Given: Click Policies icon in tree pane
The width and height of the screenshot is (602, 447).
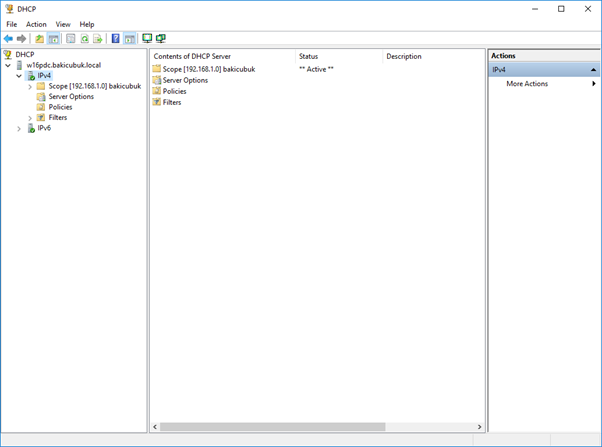Looking at the screenshot, I should coord(41,107).
